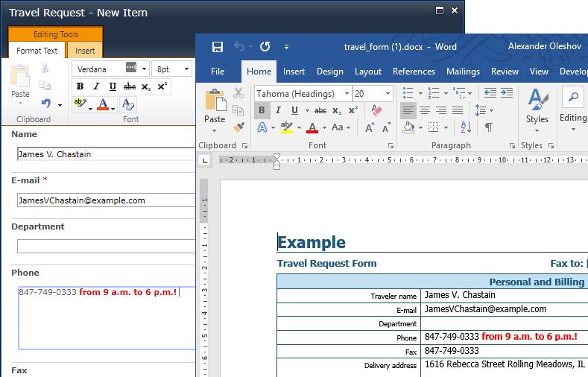Click the red font color swatch in Word

(x=313, y=128)
